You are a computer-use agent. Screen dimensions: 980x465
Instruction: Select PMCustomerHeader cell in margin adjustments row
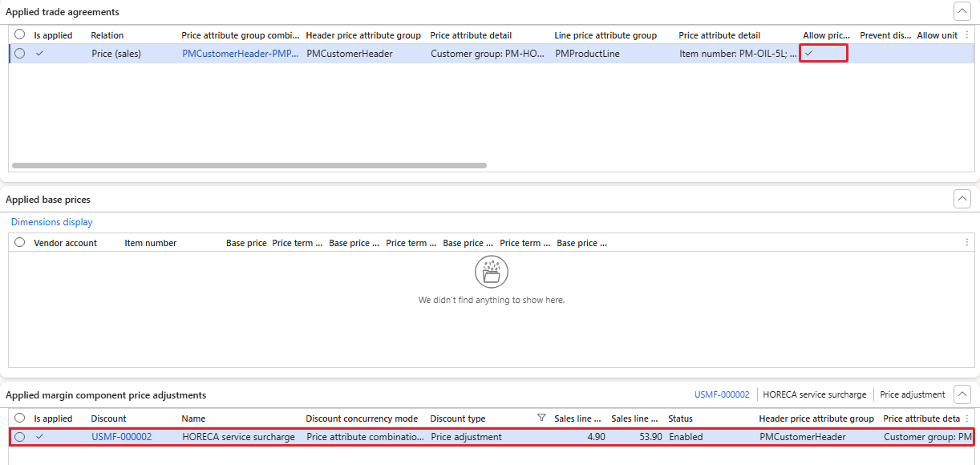point(803,437)
